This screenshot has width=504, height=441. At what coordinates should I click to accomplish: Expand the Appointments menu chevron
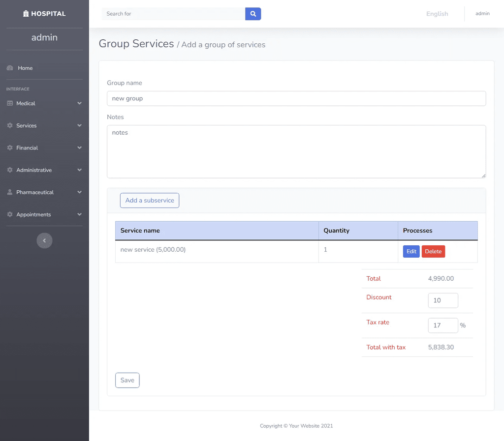pos(79,214)
